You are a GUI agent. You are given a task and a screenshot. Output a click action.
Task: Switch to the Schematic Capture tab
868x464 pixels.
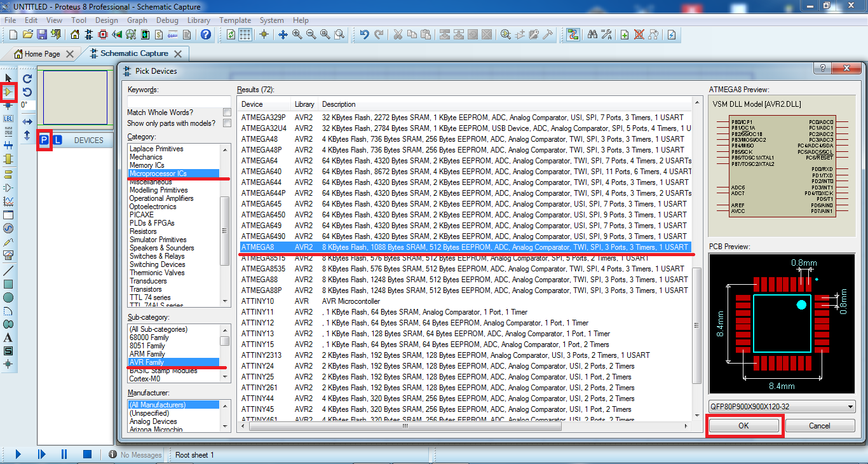134,53
